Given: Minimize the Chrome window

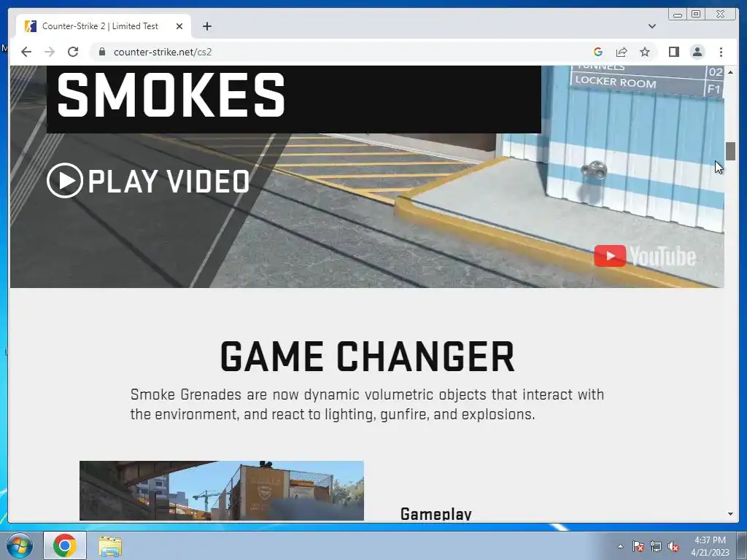Looking at the screenshot, I should (678, 15).
